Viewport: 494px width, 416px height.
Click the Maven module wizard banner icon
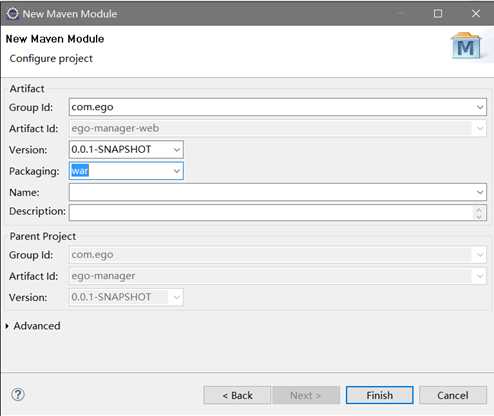coord(466,46)
